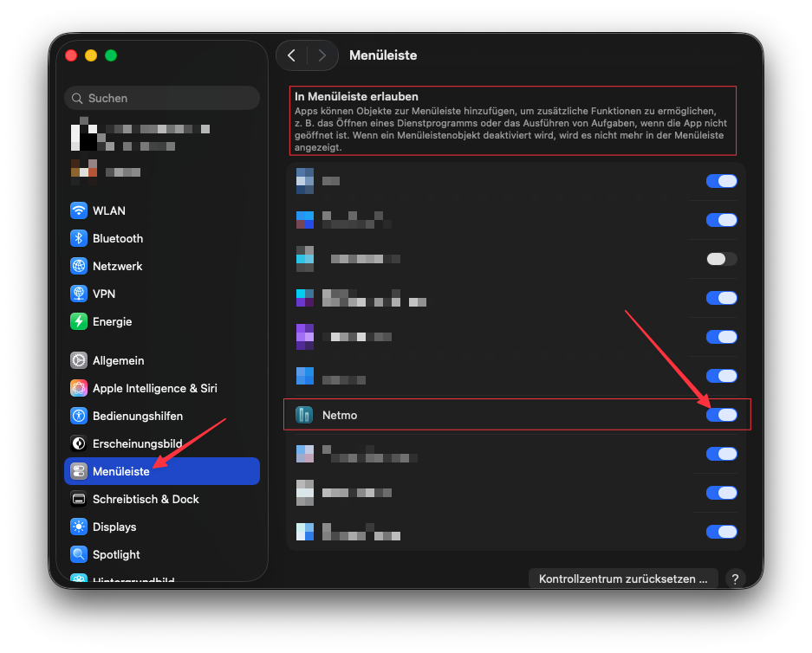
Task: Click the magnifier icon in search field
Action: [77, 99]
